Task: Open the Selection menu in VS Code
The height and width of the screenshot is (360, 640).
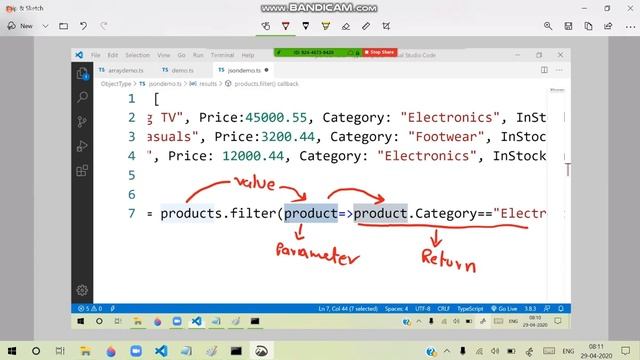Action: pos(137,55)
